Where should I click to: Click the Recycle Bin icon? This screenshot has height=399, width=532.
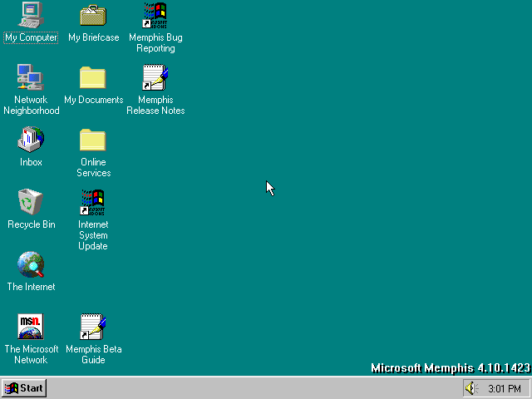(x=31, y=202)
